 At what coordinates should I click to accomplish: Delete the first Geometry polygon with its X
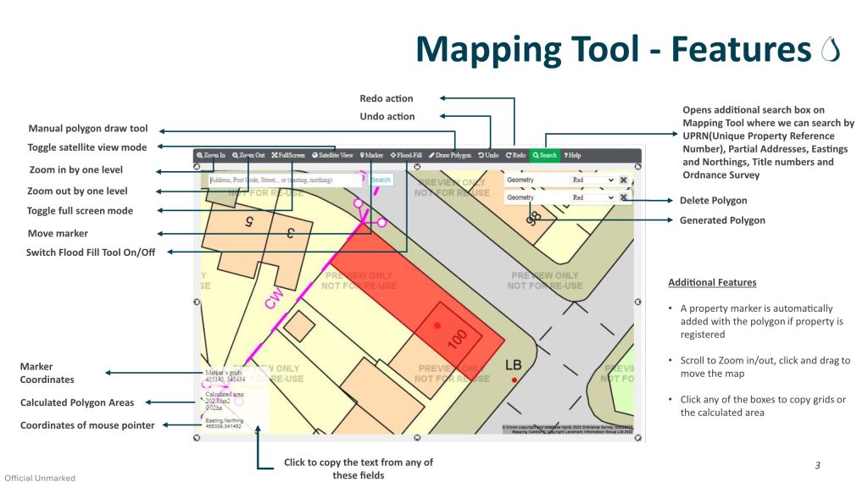[x=623, y=180]
